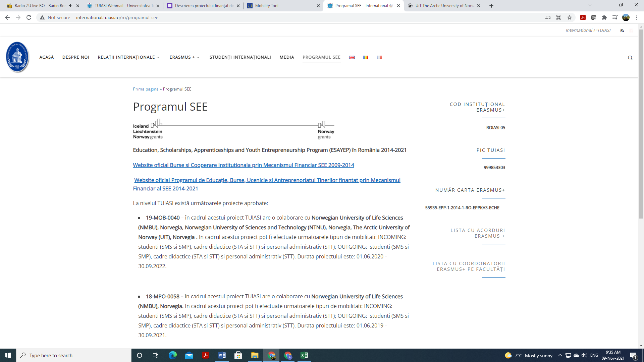Open the SEE 2014-2021 program website link
Image resolution: width=644 pixels, height=362 pixels.
(x=267, y=184)
